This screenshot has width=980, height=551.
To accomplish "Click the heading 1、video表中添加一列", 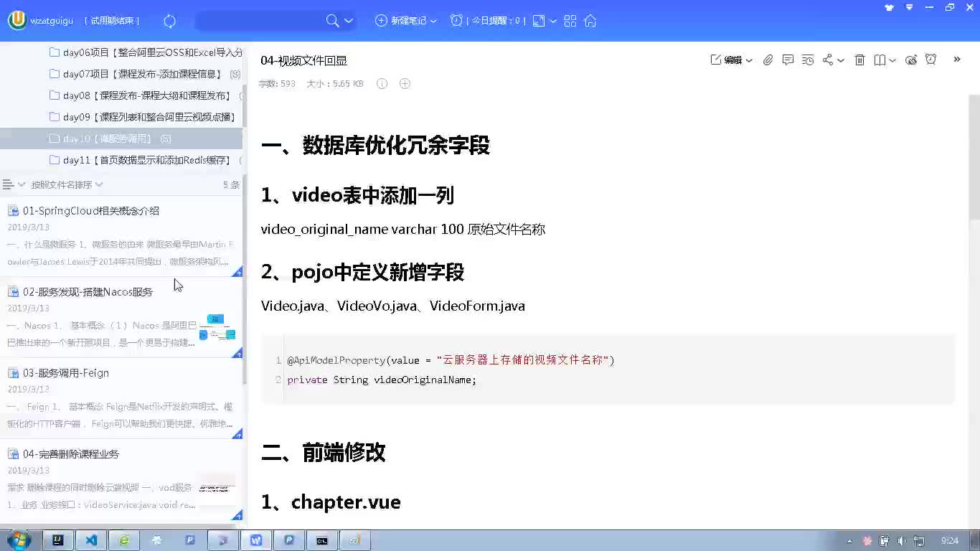I will click(357, 195).
